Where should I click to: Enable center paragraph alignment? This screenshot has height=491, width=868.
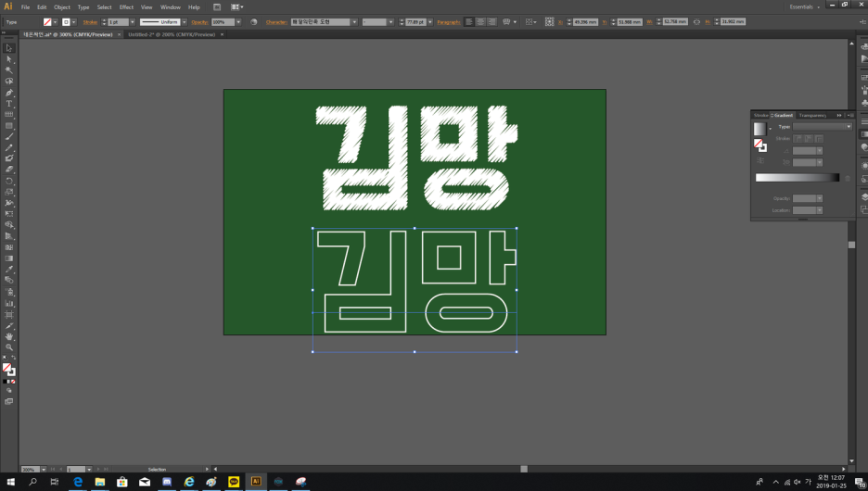[480, 21]
